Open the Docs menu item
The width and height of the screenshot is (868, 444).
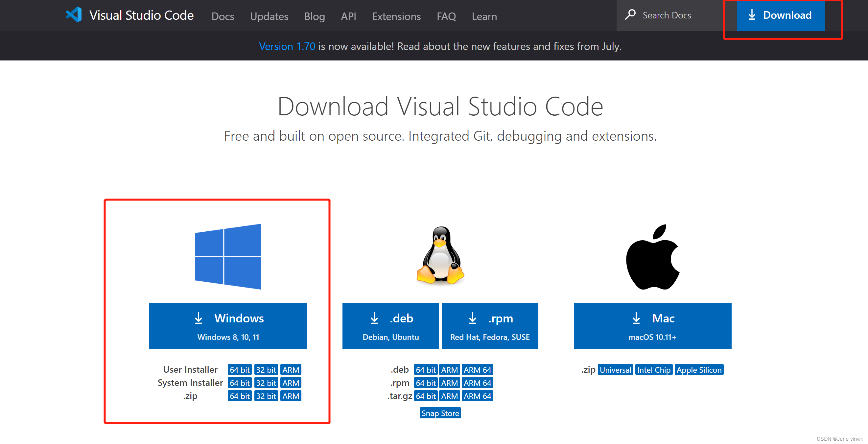point(223,16)
